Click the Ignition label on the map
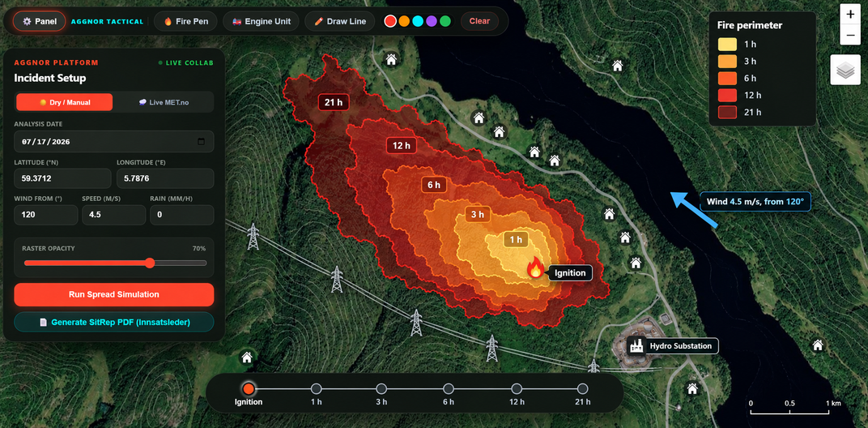 pos(570,272)
